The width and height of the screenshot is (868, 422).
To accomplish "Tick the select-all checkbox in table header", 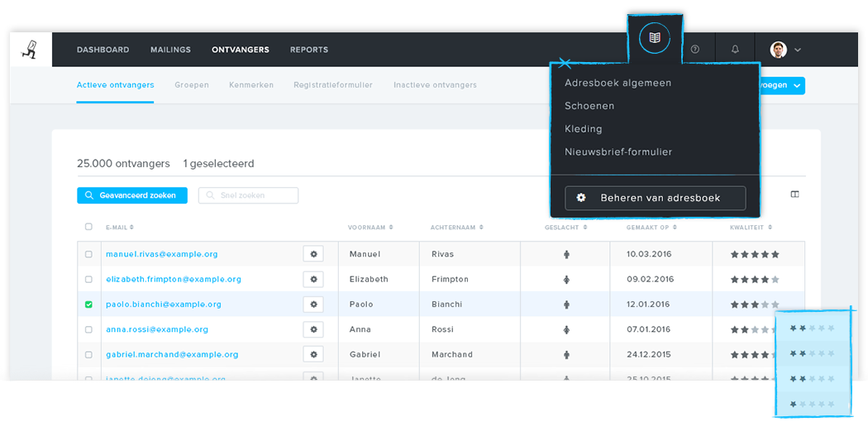I will 88,227.
